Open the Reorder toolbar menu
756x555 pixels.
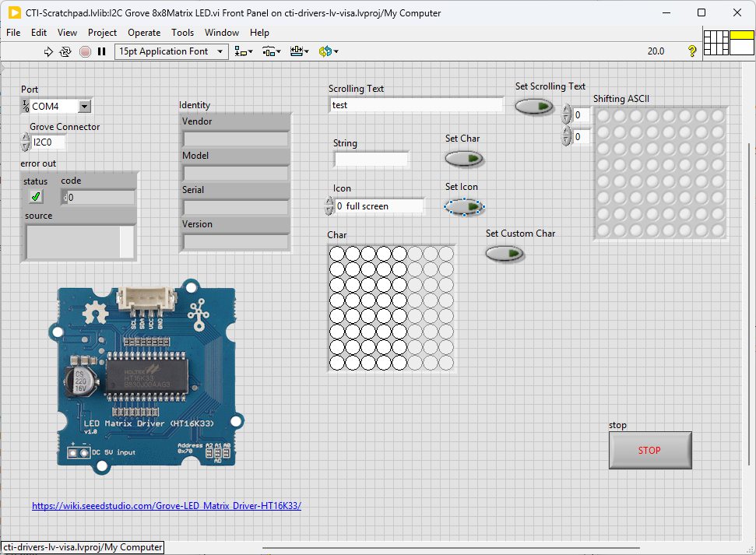pos(329,51)
